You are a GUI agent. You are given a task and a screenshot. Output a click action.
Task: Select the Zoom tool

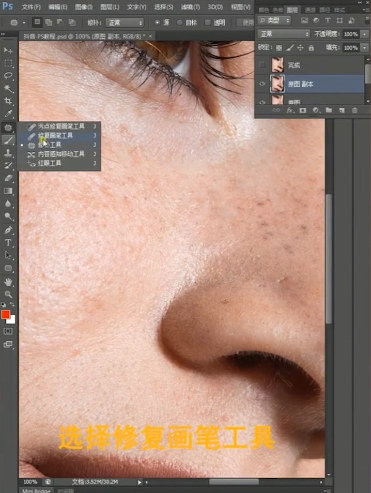[x=8, y=294]
